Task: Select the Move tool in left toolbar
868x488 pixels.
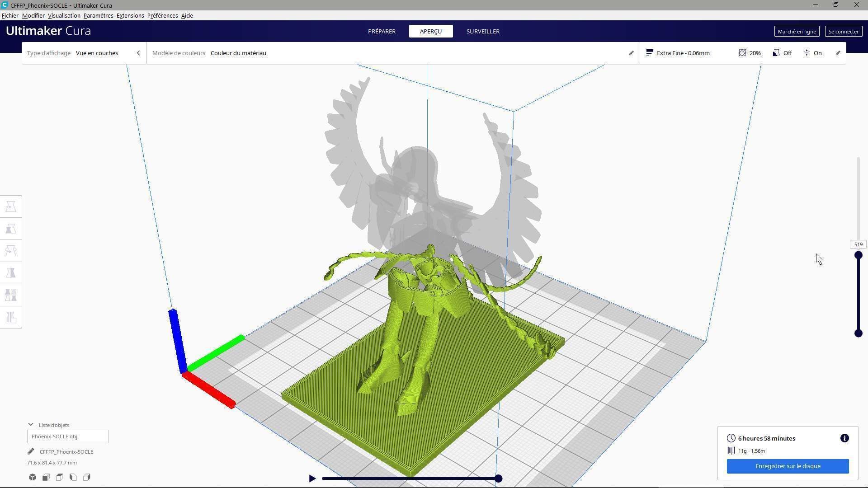Action: pos(11,206)
